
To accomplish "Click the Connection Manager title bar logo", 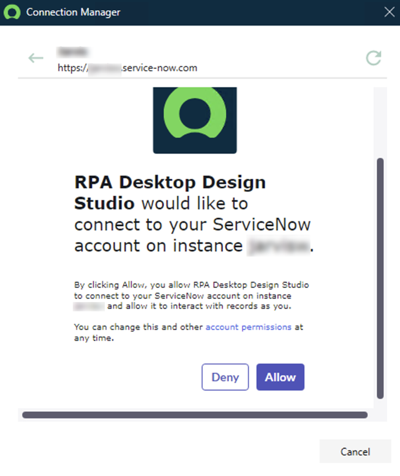I will [12, 12].
